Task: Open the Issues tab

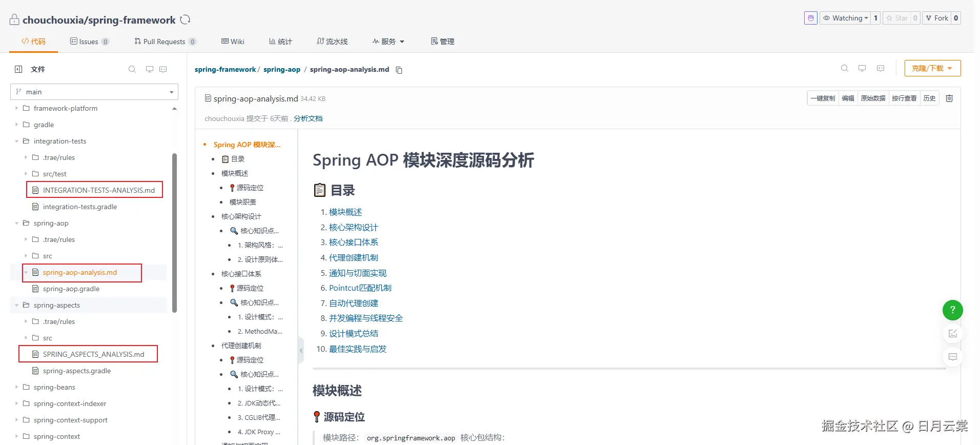Action: [x=89, y=42]
